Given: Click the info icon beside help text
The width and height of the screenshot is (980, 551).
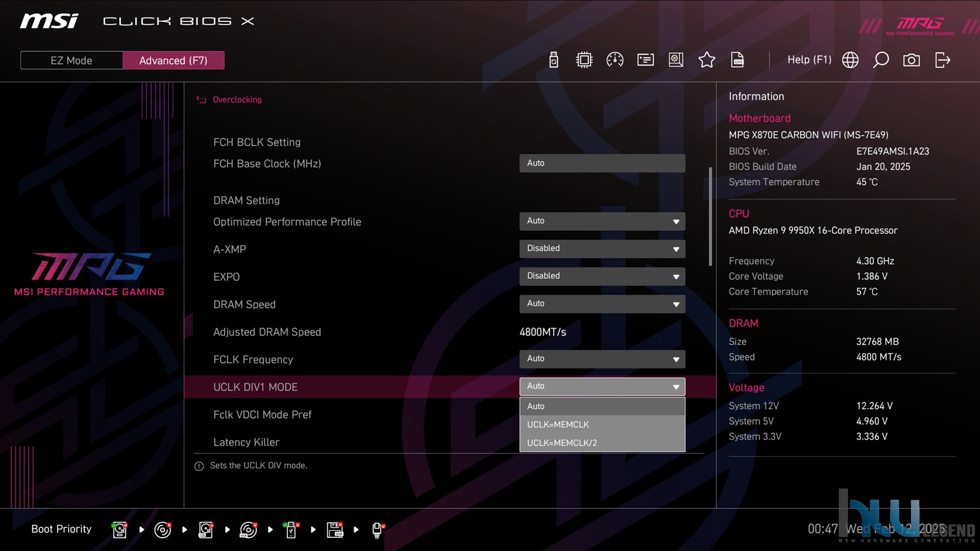Looking at the screenshot, I should 199,466.
